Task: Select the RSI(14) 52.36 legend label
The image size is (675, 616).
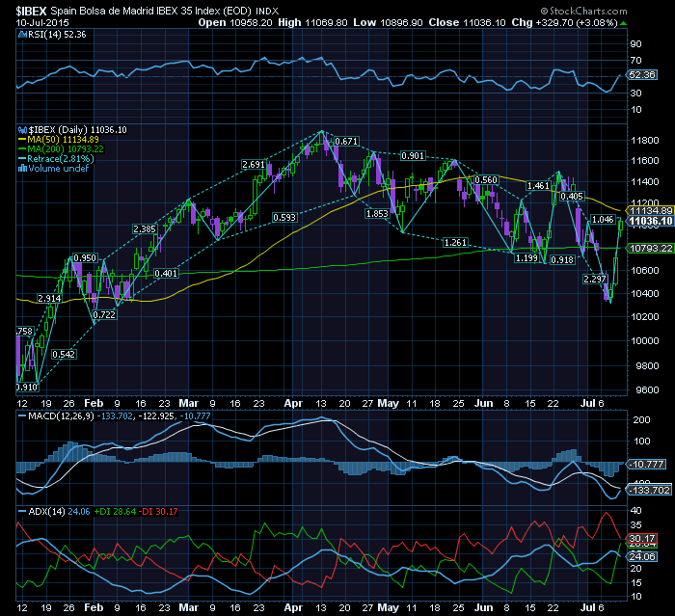Action: click(x=52, y=35)
